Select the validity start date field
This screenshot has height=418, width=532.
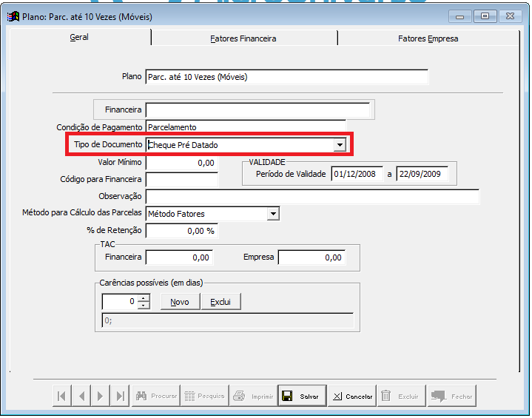[x=357, y=175]
